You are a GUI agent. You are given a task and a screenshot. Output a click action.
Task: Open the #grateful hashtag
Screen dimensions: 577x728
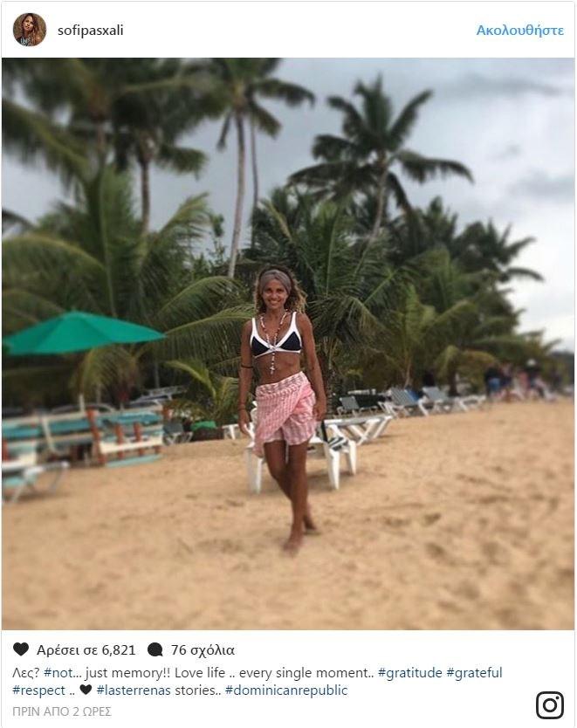(474, 673)
